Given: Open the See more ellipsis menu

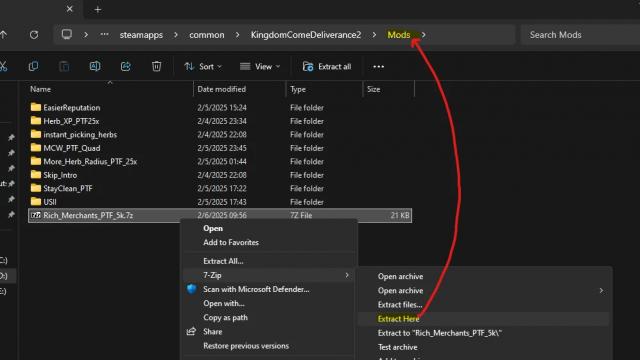Looking at the screenshot, I should 378,67.
